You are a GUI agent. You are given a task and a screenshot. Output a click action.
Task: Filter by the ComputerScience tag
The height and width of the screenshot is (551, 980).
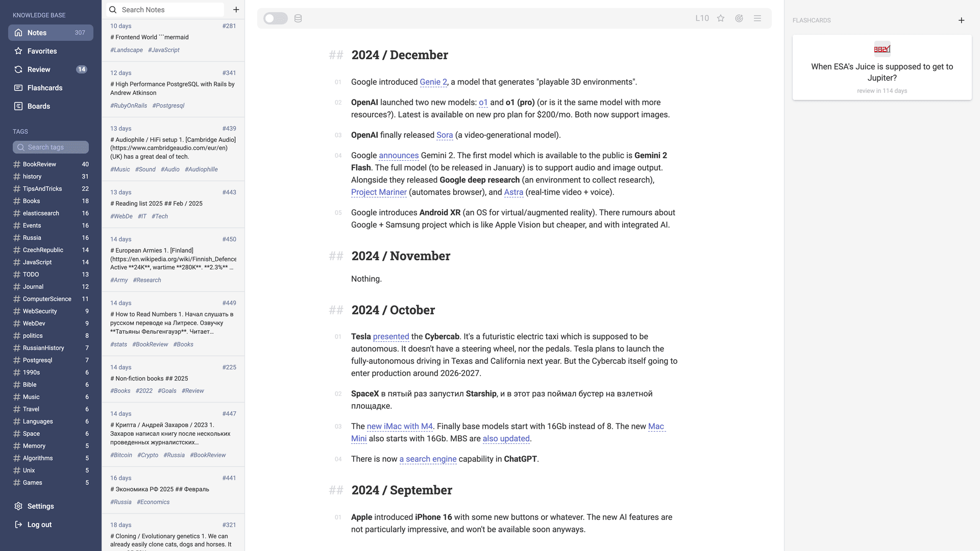(51, 299)
